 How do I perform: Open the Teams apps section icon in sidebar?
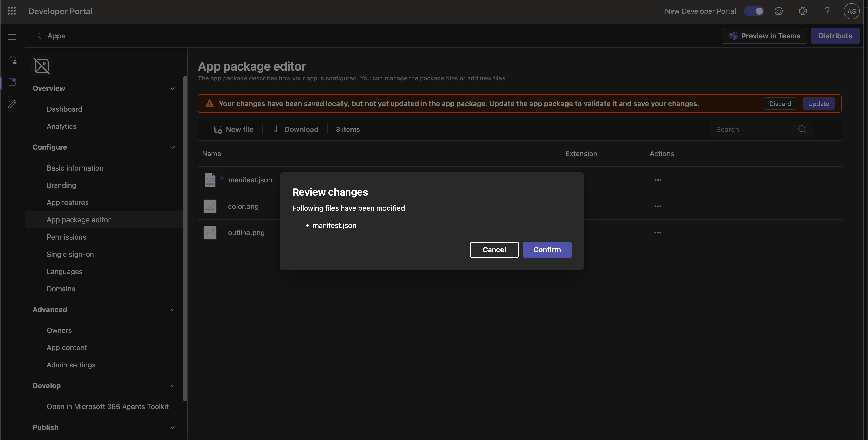tap(12, 81)
